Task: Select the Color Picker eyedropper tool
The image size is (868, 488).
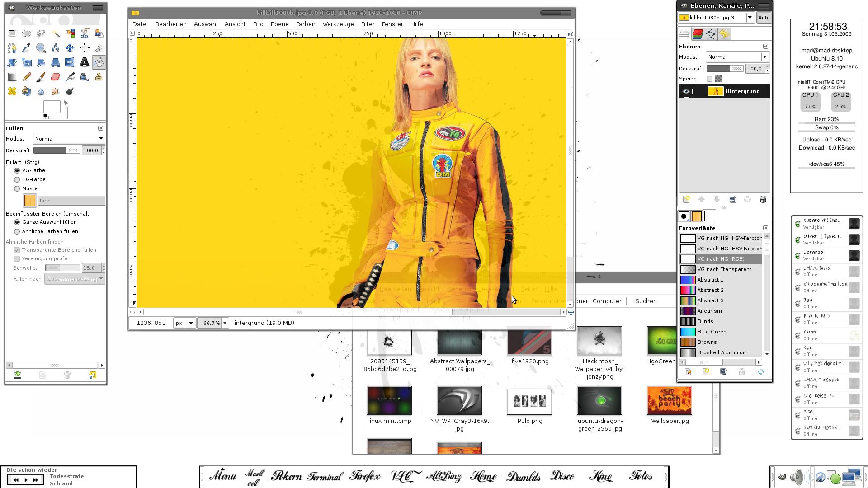Action: 27,48
